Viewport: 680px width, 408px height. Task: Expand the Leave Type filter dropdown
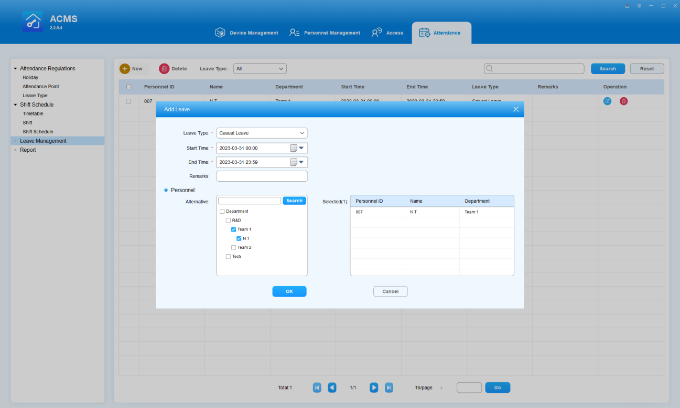258,69
